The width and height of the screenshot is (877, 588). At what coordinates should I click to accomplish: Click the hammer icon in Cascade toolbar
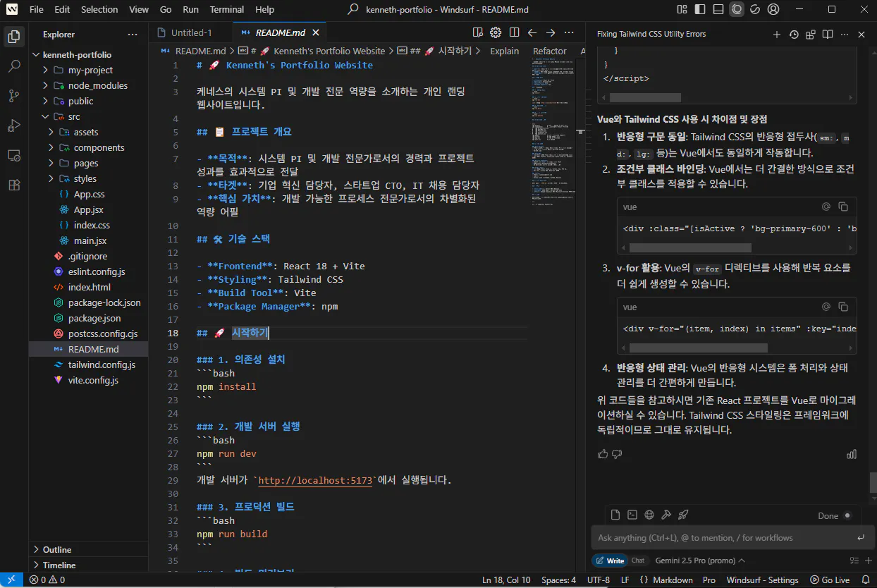point(666,515)
